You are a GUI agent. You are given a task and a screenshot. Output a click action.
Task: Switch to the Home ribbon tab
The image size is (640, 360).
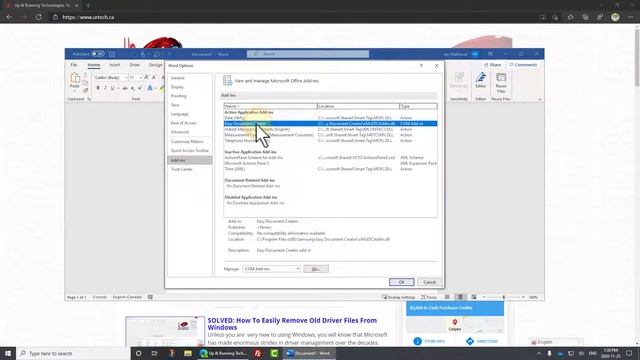(x=94, y=65)
